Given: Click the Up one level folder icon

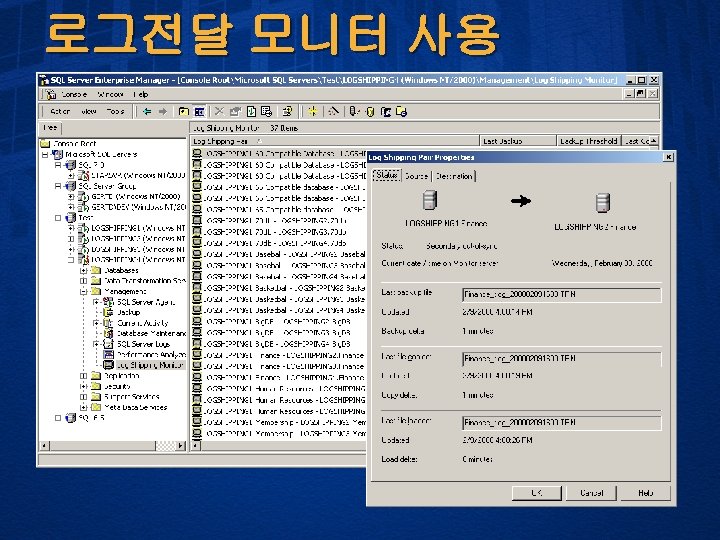Looking at the screenshot, I should pos(184,111).
